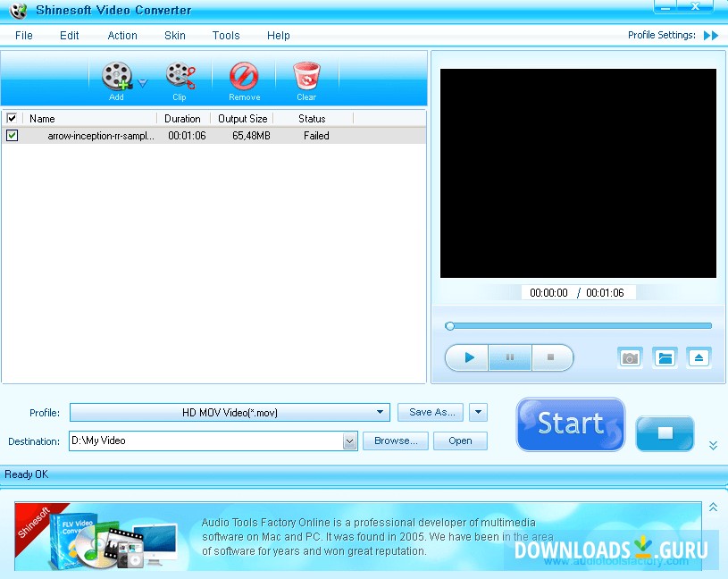Viewport: 728px width, 579px height.
Task: Take a snapshot with the camera icon
Action: [x=630, y=357]
